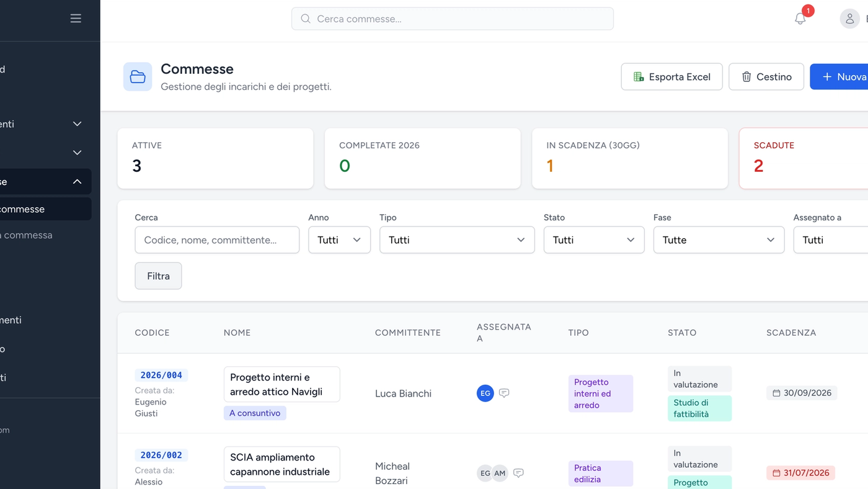The width and height of the screenshot is (868, 489).
Task: Open the notifications bell
Action: [800, 19]
